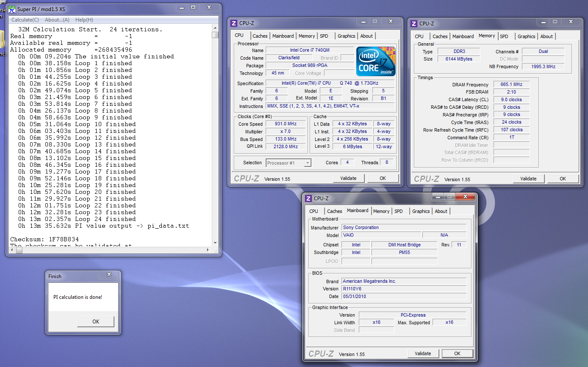Select Caches tab in the Mainboard window
The image size is (588, 367).
(x=335, y=211)
